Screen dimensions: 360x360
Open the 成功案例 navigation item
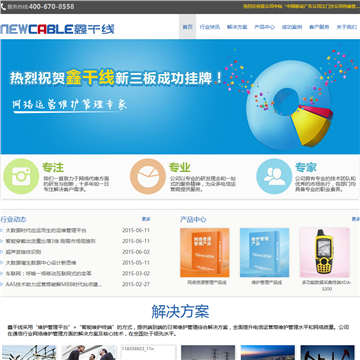[x=292, y=27]
